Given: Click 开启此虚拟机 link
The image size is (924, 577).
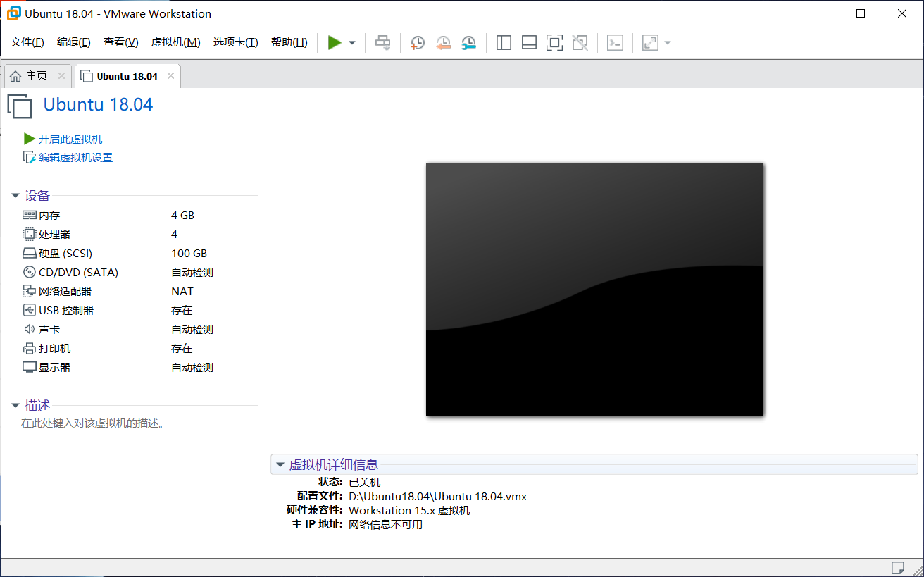Looking at the screenshot, I should [70, 139].
